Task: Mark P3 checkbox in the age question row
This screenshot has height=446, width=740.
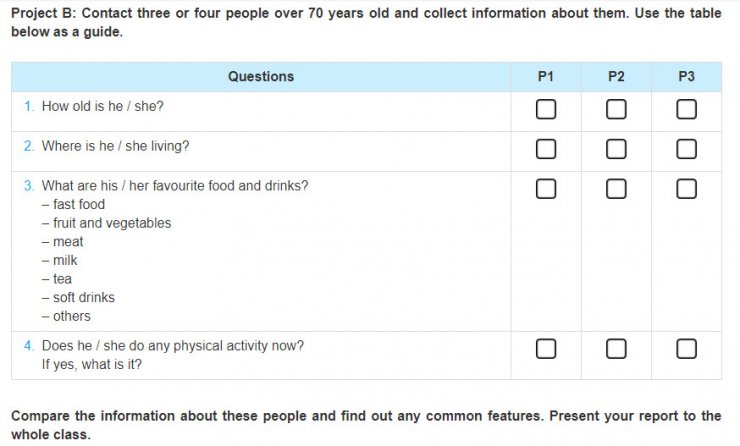Action: tap(686, 109)
